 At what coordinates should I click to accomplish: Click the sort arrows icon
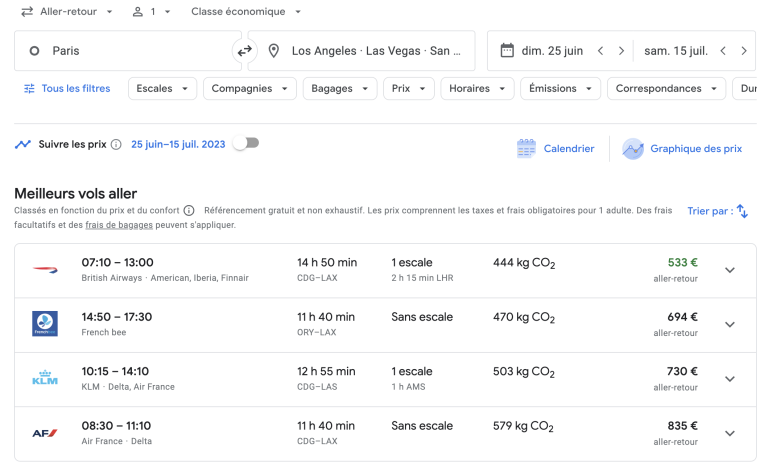tap(743, 211)
